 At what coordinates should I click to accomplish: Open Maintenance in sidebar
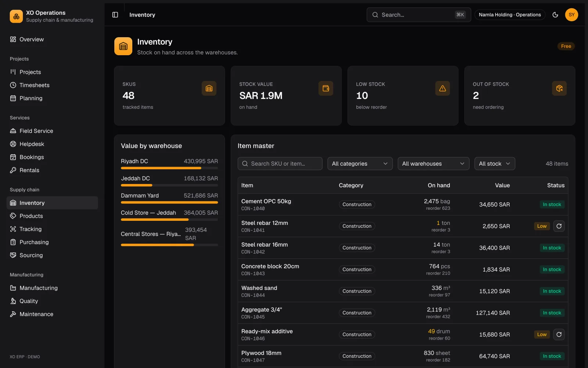(x=52, y=314)
